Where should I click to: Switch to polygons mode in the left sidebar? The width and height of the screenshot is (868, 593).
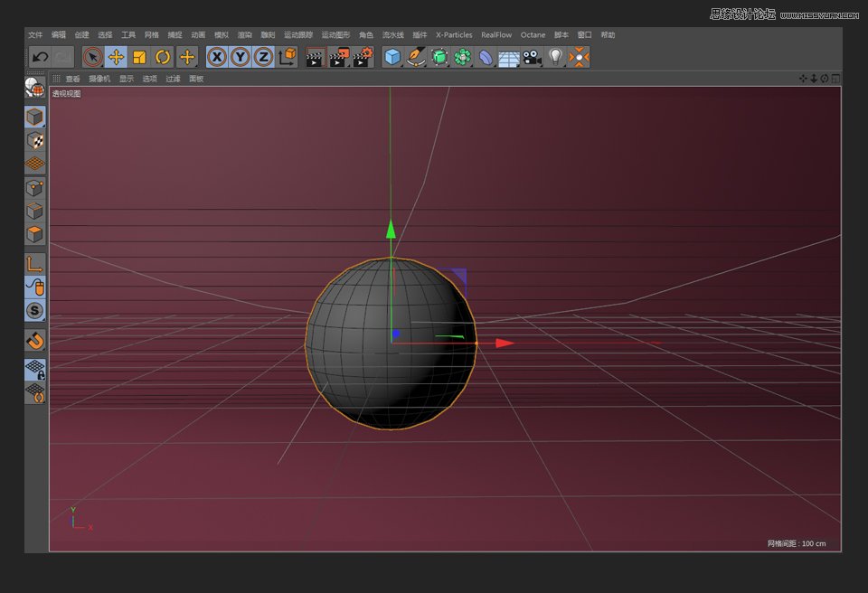click(34, 234)
